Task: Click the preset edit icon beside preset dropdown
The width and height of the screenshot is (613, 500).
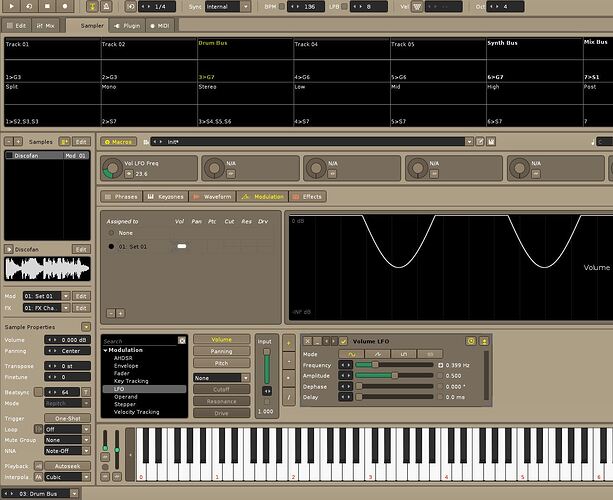Action: 480,142
